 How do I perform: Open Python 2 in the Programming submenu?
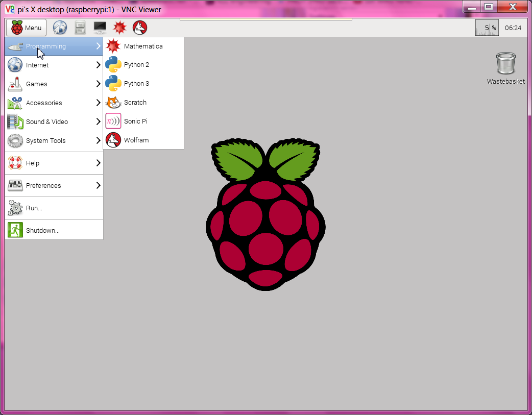click(x=136, y=65)
